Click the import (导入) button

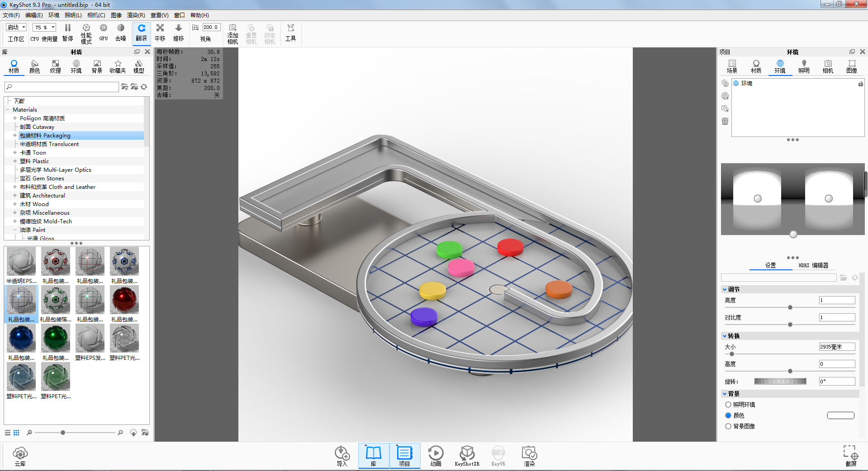(x=342, y=456)
